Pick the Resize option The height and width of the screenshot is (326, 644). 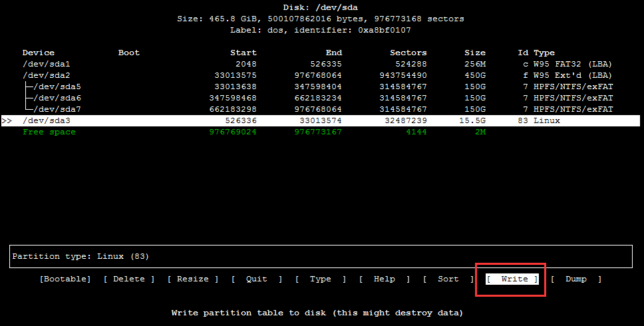tap(193, 279)
